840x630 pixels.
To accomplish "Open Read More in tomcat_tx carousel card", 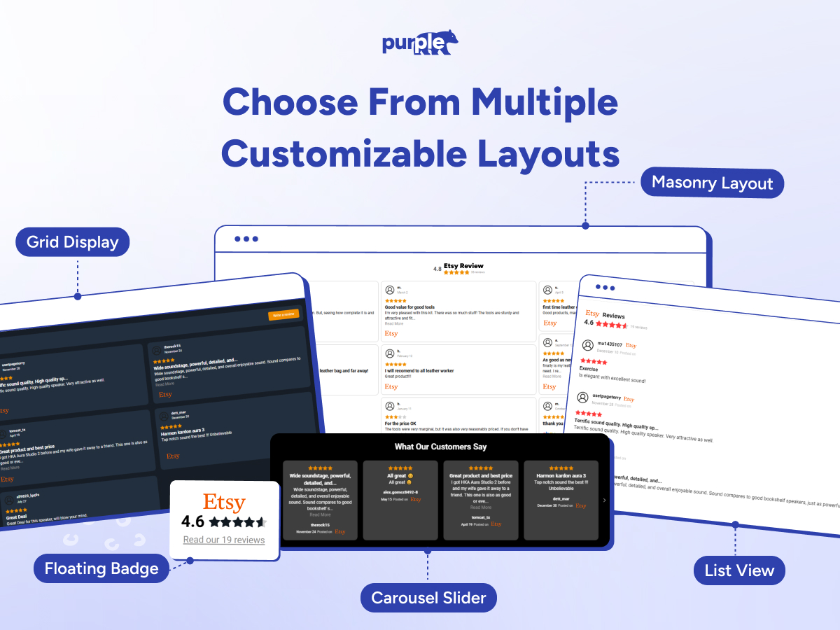I will tap(481, 507).
